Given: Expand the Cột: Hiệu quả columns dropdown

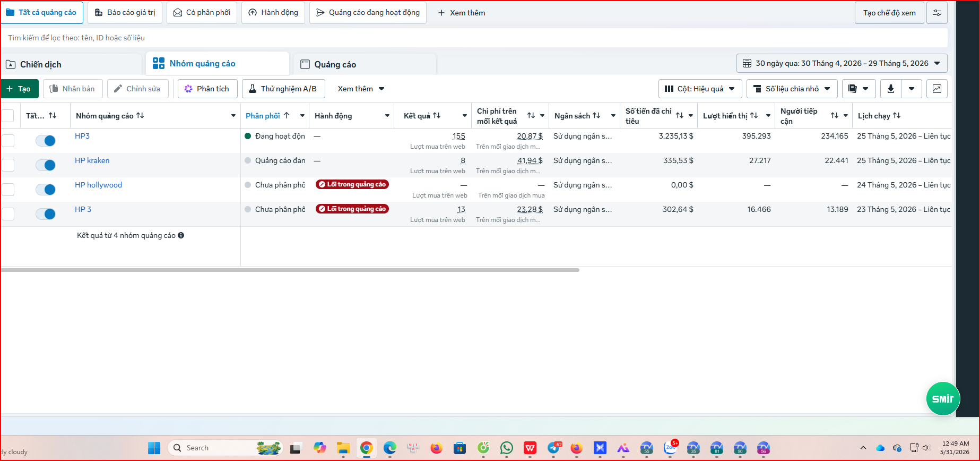Looking at the screenshot, I should tap(700, 89).
